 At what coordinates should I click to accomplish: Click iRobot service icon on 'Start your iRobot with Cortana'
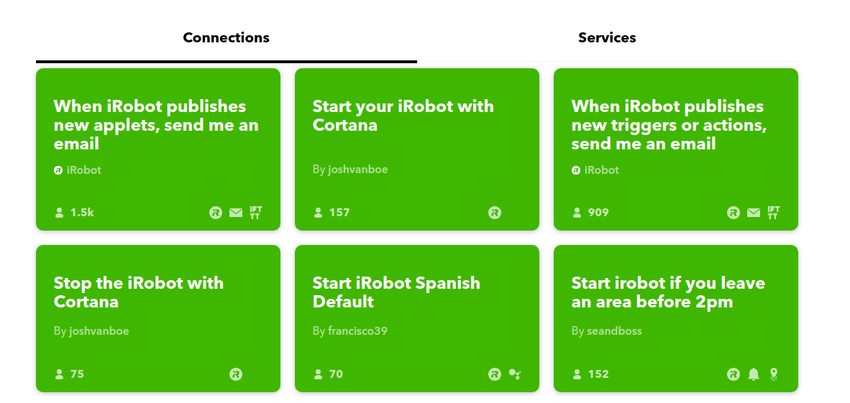coord(494,213)
